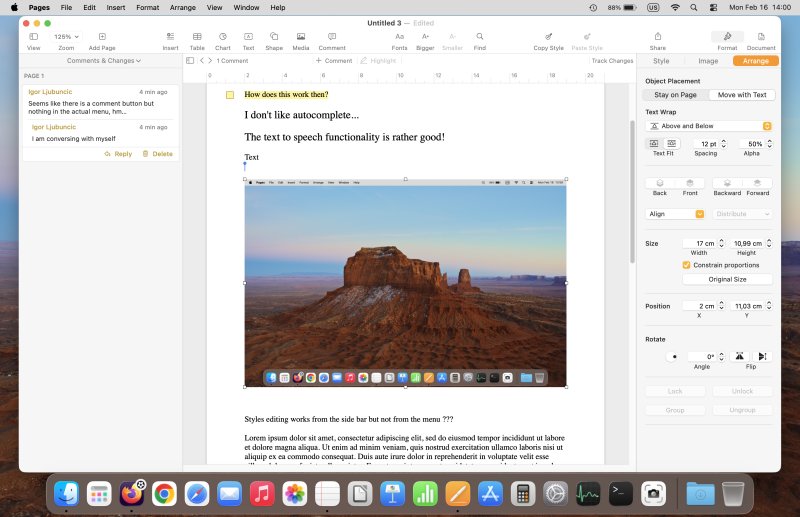Switch to the Style tab
800x517 pixels.
[x=661, y=61]
